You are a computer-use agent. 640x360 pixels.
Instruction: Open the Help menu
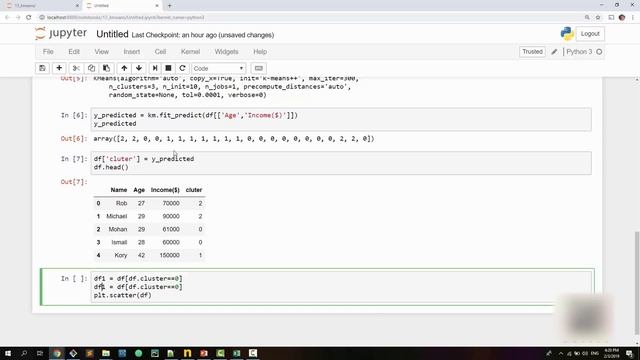pyautogui.click(x=260, y=52)
